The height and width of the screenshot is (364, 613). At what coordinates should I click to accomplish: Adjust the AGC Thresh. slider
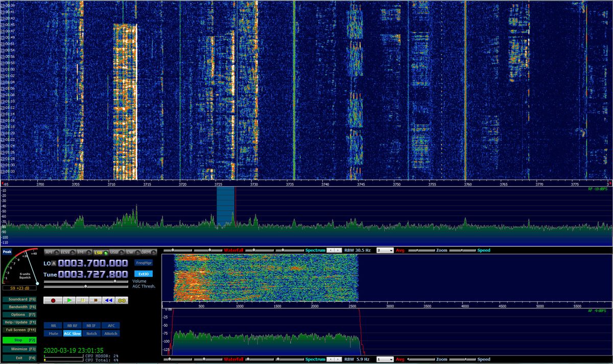point(86,286)
